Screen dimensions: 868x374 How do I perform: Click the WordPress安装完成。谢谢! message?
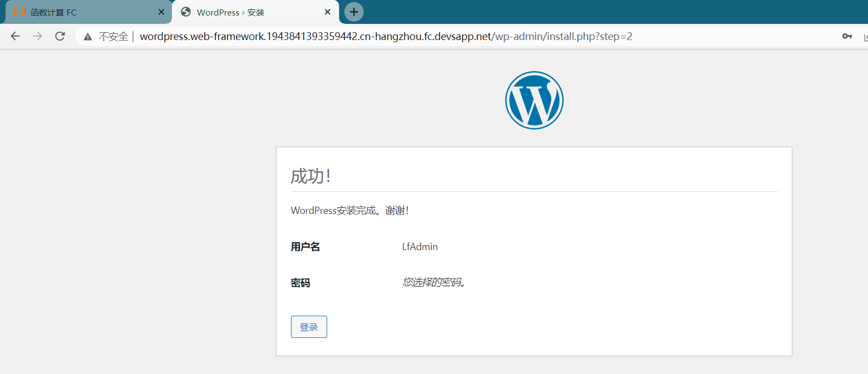(350, 211)
